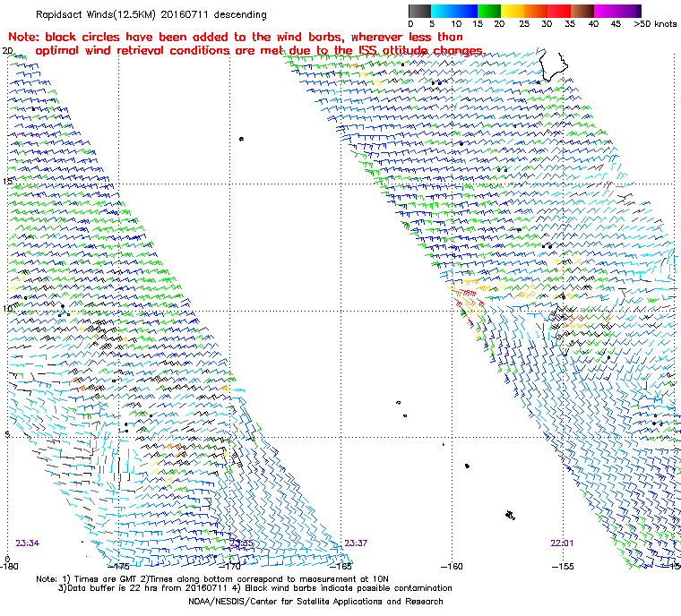Click the '-180' longitude label

(x=10, y=566)
